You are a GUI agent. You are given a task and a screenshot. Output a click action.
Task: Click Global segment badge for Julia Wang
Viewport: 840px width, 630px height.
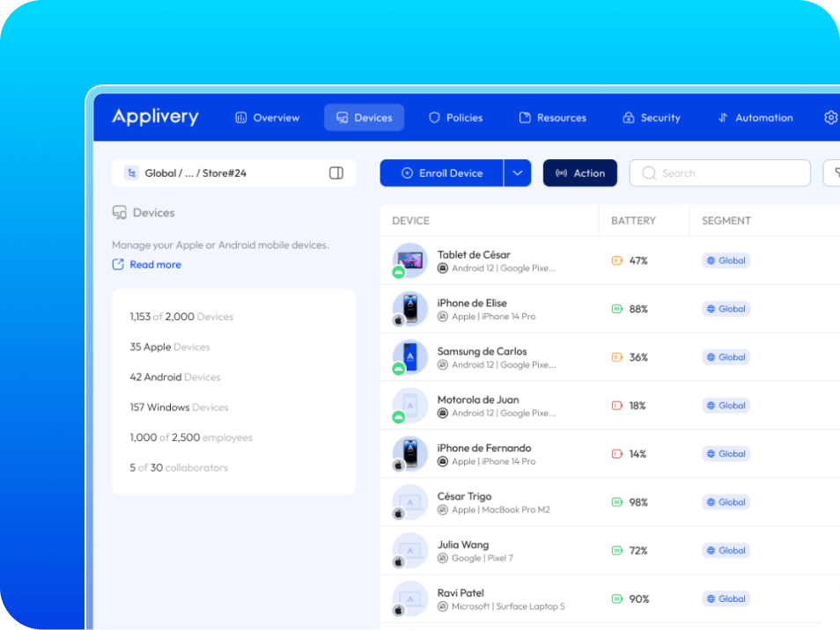(x=726, y=551)
